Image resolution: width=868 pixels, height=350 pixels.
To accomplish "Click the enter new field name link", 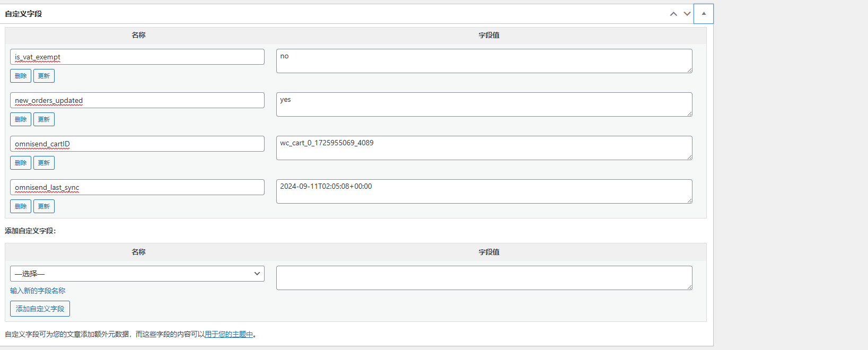I will point(38,291).
